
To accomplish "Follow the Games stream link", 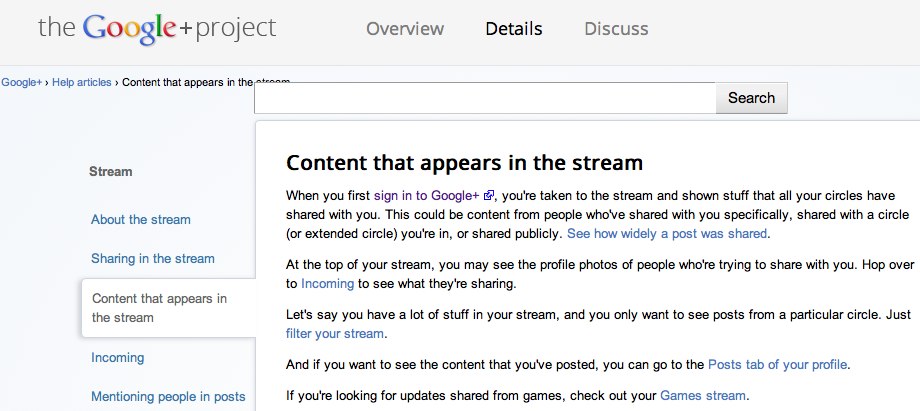I will coord(703,395).
